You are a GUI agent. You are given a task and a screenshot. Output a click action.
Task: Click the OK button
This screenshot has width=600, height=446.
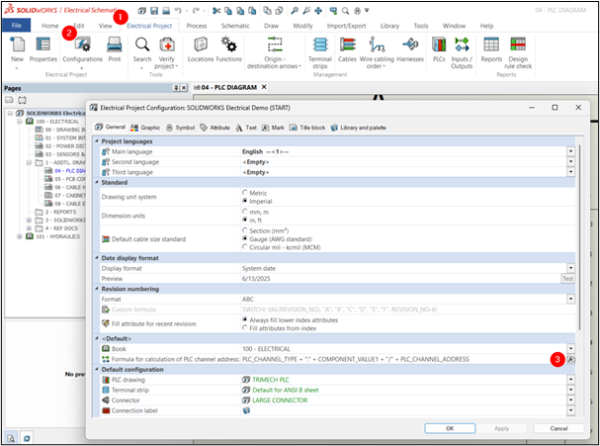point(450,428)
